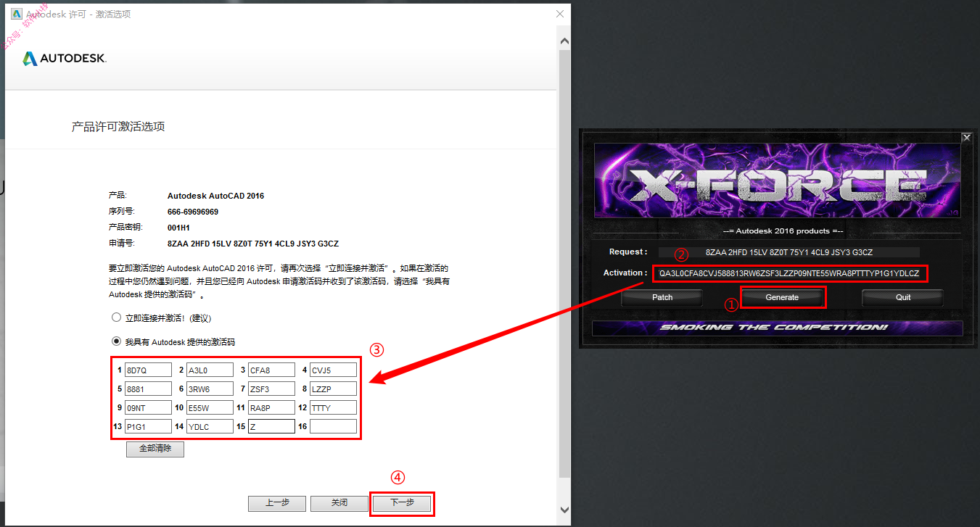980x527 pixels.
Task: Close the X-Force window with its X icon
Action: [x=966, y=137]
